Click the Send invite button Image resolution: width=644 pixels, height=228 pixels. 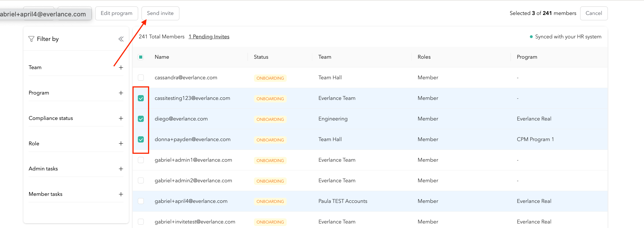point(160,13)
